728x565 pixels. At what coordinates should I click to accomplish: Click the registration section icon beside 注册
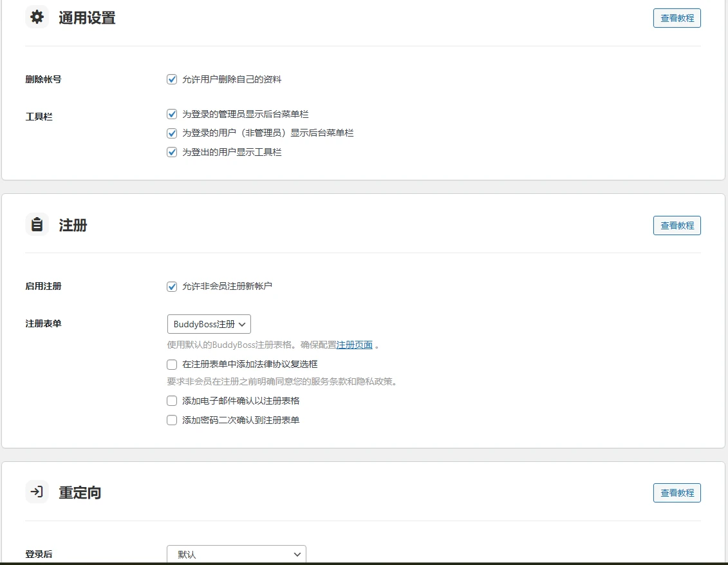click(x=37, y=225)
